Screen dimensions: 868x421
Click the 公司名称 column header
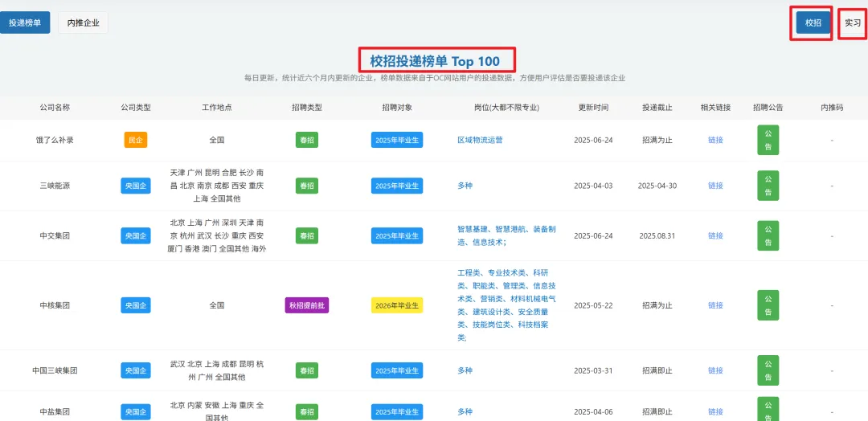point(55,108)
